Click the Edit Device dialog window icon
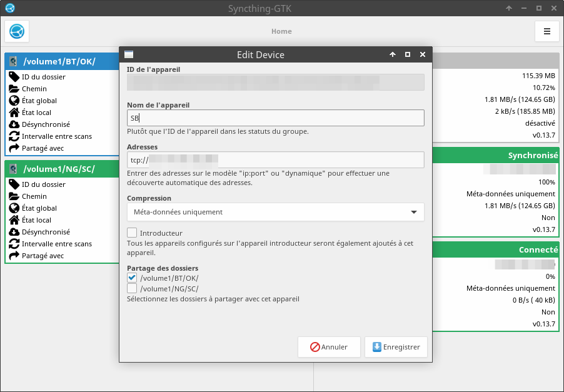 pos(129,54)
